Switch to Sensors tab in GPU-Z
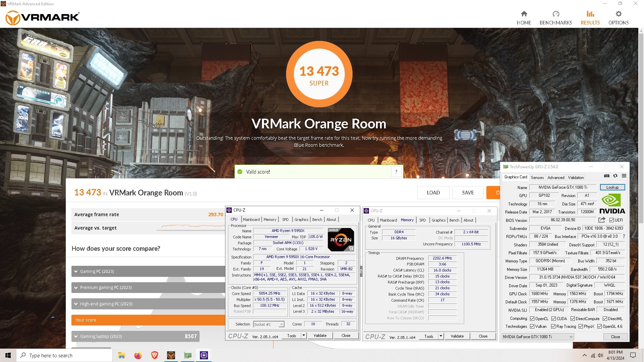Screen dimensions: 644x362 537,178
